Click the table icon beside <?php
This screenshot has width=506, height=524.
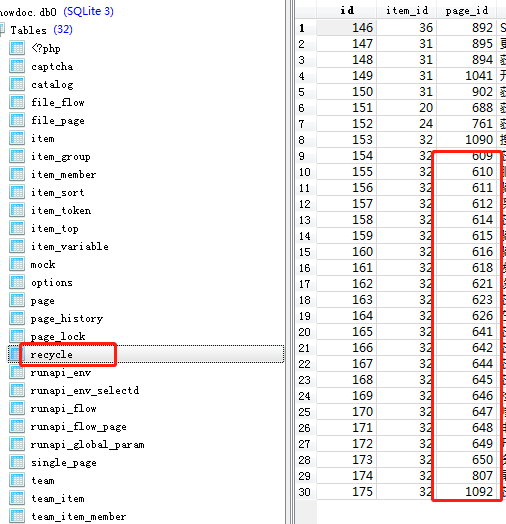pyautogui.click(x=17, y=48)
